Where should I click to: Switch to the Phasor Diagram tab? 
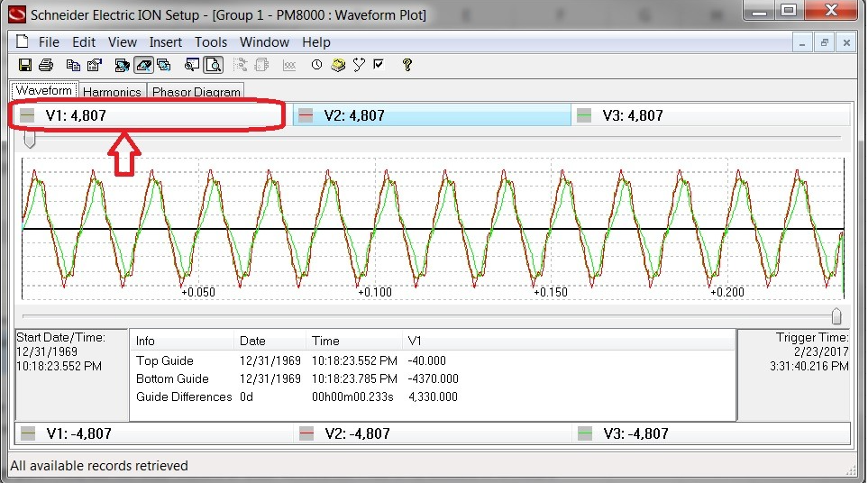point(196,92)
